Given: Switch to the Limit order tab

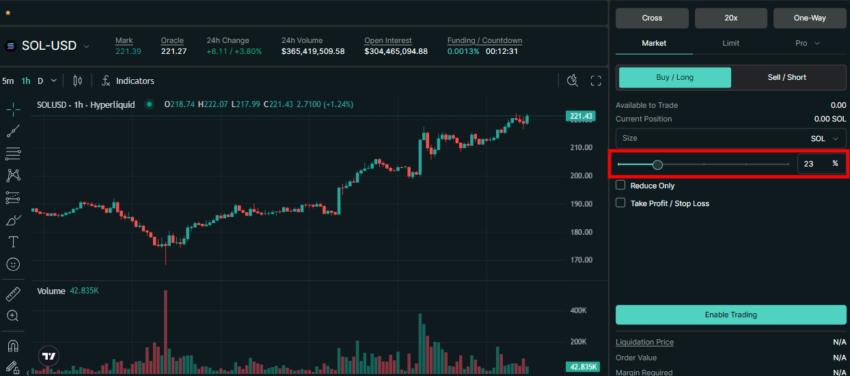Looking at the screenshot, I should click(x=731, y=43).
